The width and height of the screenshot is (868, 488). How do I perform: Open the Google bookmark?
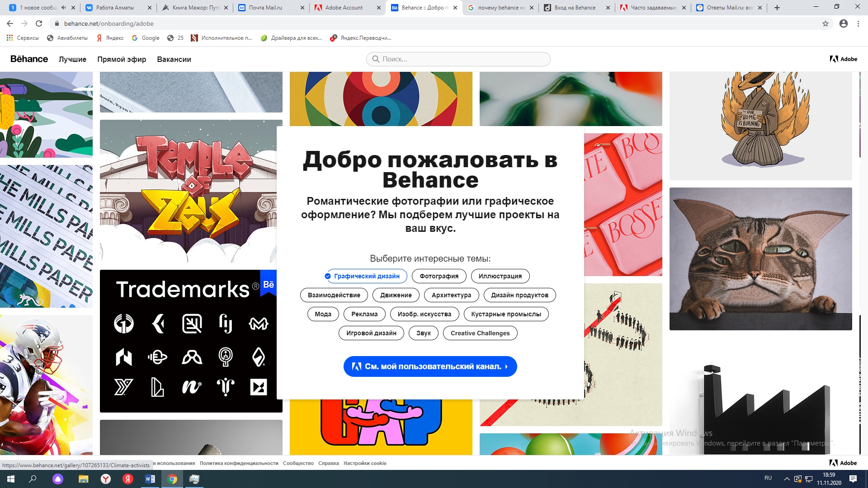146,38
